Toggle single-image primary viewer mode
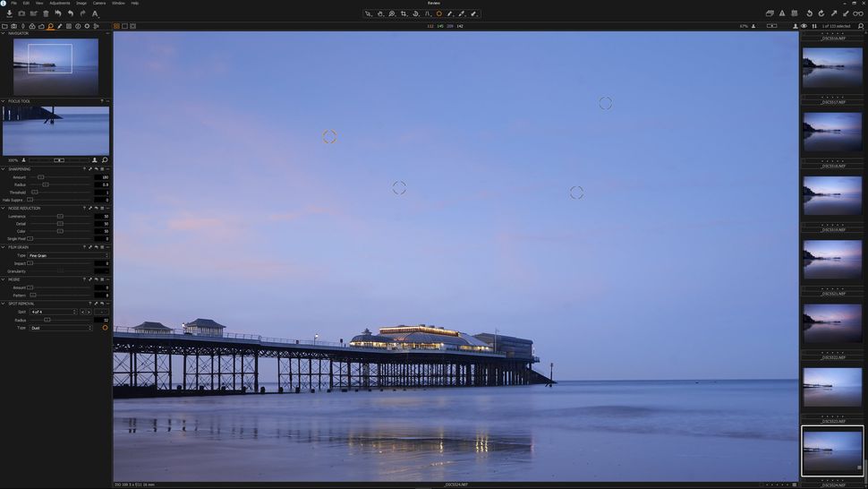The height and width of the screenshot is (489, 868). tap(124, 26)
